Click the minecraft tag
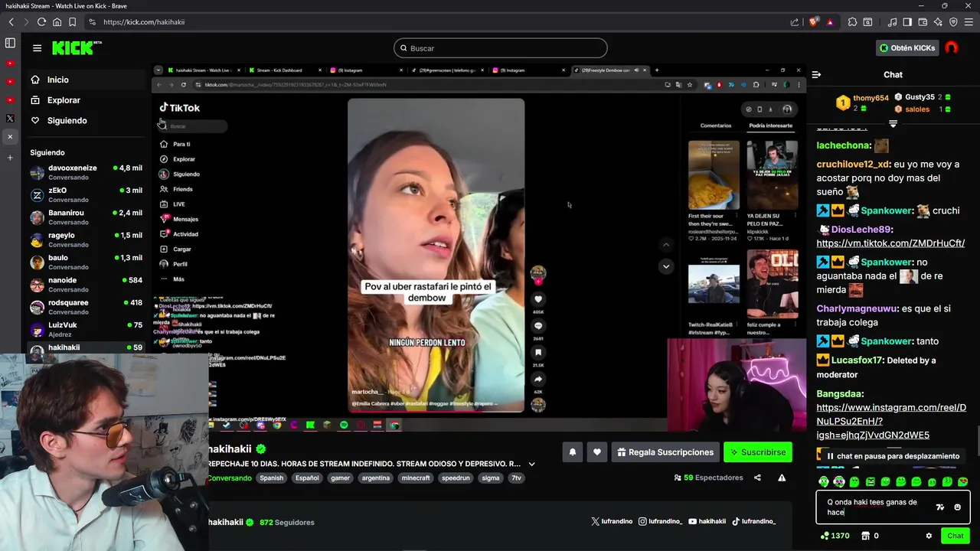 pos(416,478)
